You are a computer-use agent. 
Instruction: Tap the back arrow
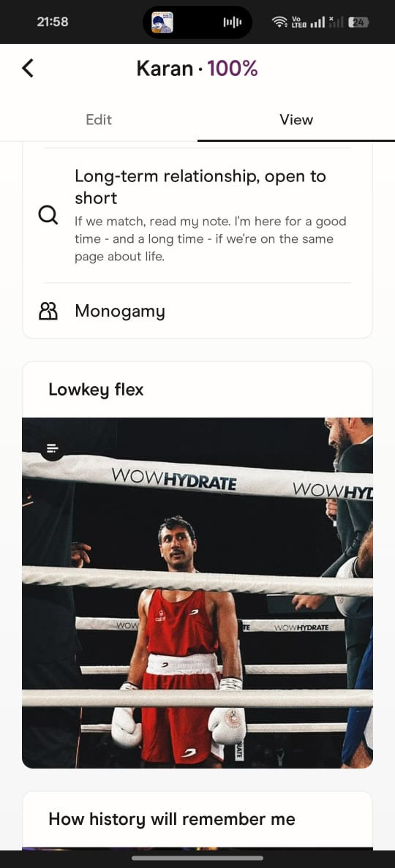click(28, 69)
